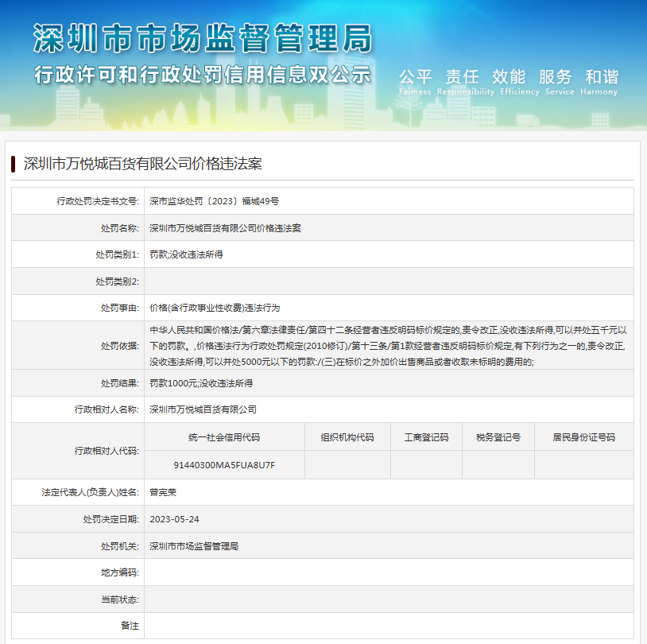Click the 居民身份证号码 column header

pos(584,437)
